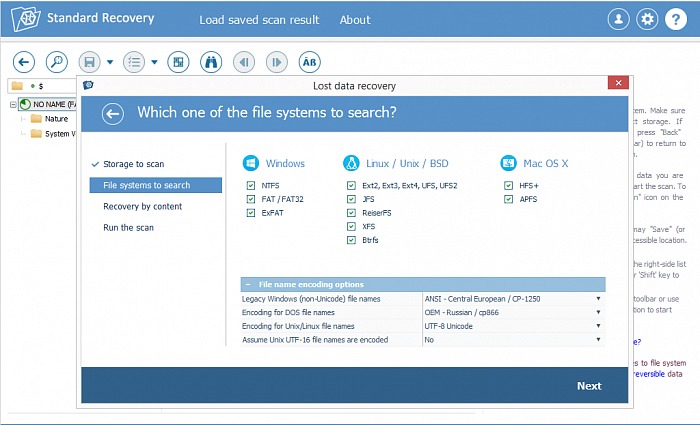Open the save icon dropdown arrow
700x425 pixels.
(x=110, y=62)
